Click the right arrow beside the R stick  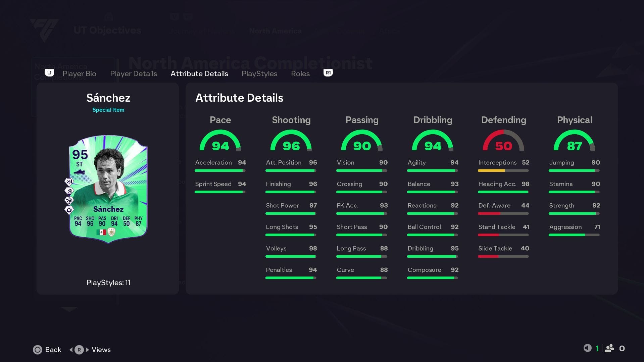pos(87,350)
